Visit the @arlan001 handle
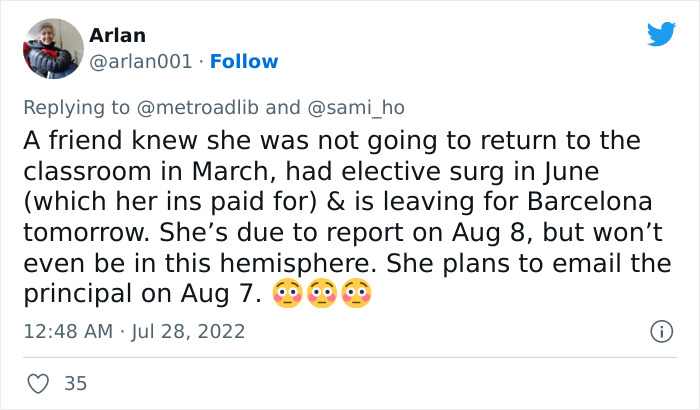The height and width of the screenshot is (410, 700). (x=140, y=62)
